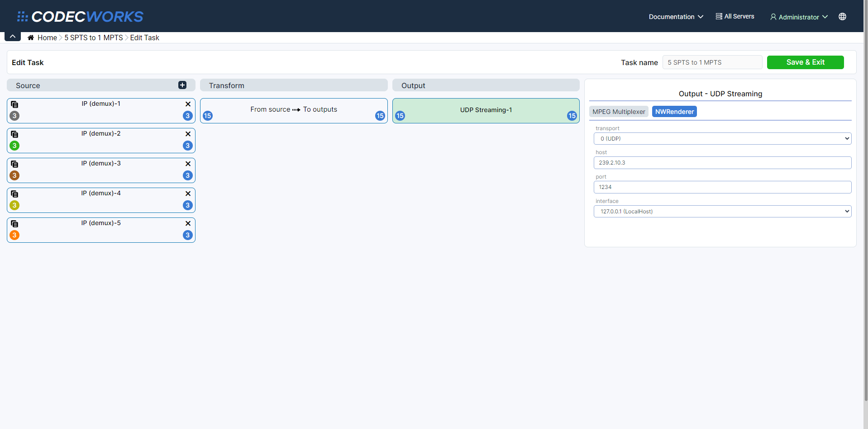Duplicate IP (demux)-1 using its copy icon
This screenshot has height=429, width=868.
click(x=14, y=104)
